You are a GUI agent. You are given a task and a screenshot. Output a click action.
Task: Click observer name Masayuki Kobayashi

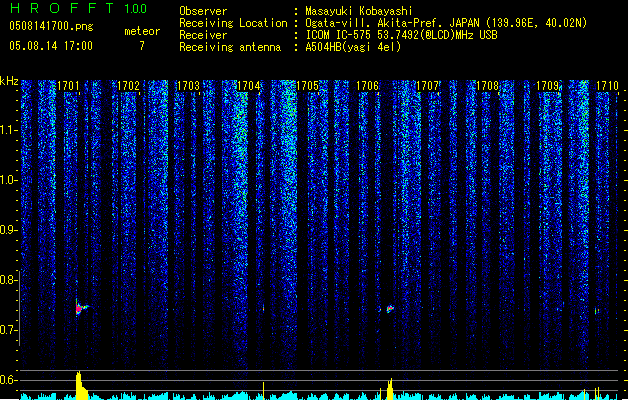tap(359, 11)
